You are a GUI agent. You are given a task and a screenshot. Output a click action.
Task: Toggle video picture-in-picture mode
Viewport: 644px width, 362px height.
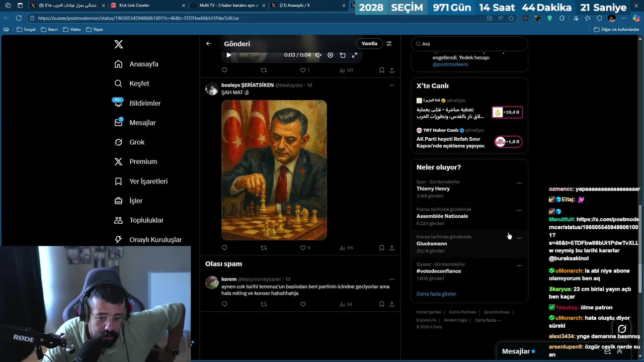(343, 55)
